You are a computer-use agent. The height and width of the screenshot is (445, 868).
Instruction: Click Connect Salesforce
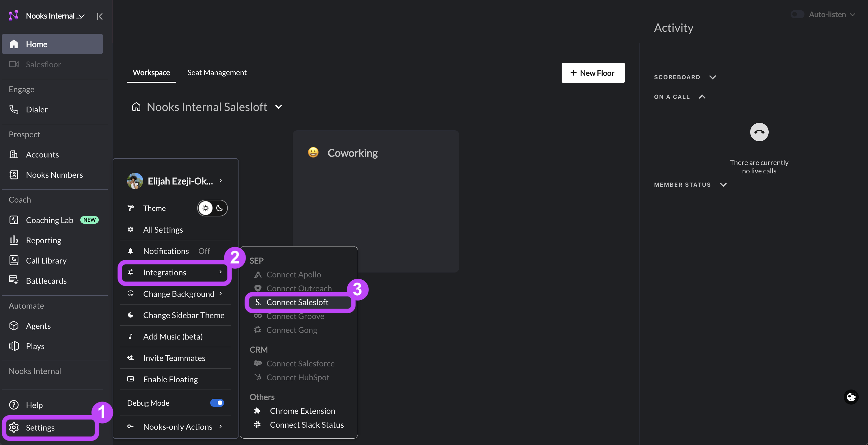coord(300,364)
